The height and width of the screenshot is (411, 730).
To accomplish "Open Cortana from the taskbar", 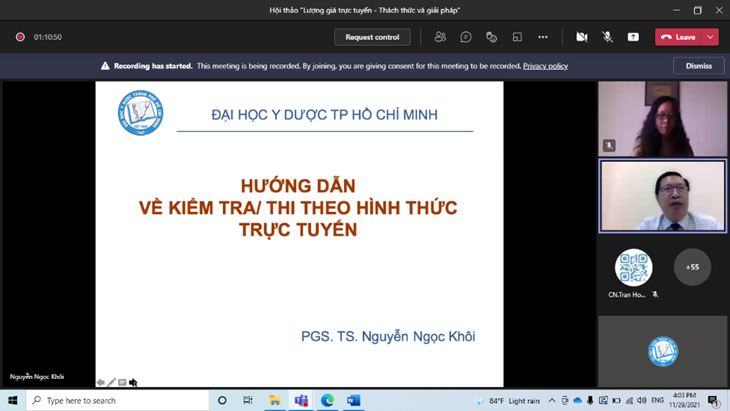I will click(222, 400).
